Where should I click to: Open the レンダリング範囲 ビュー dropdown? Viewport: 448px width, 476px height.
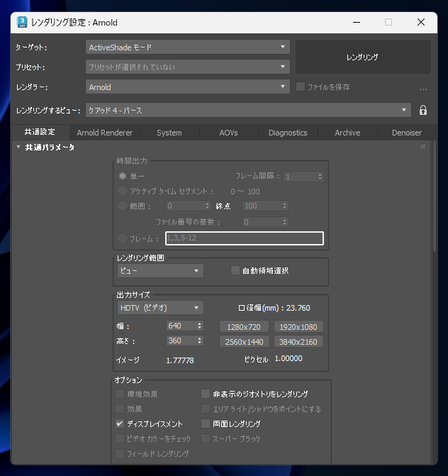[160, 270]
